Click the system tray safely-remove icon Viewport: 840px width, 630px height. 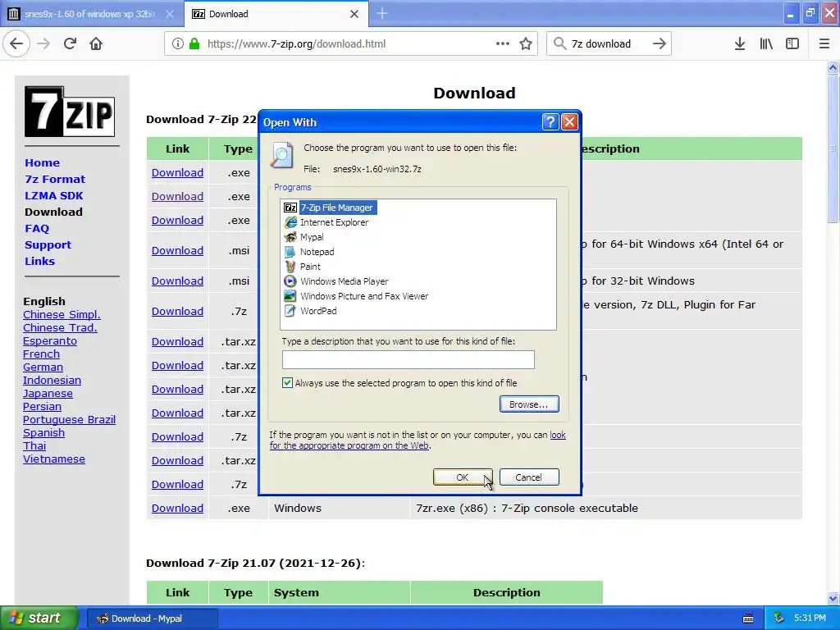[778, 618]
